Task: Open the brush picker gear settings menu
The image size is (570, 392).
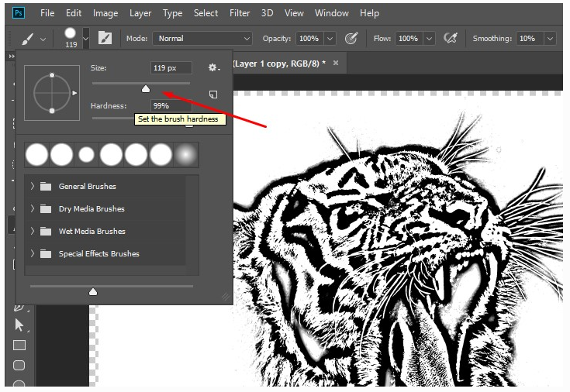Action: click(214, 67)
